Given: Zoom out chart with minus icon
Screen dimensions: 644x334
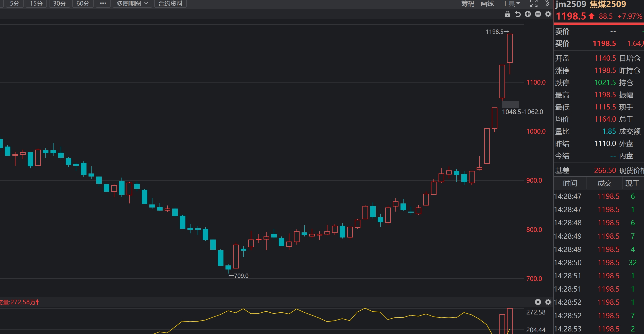Looking at the screenshot, I should click(x=538, y=14).
